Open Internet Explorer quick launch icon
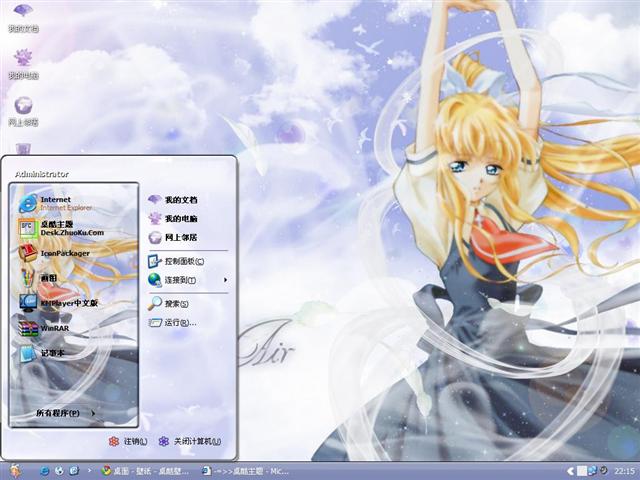Image resolution: width=640 pixels, height=480 pixels. tap(44, 471)
